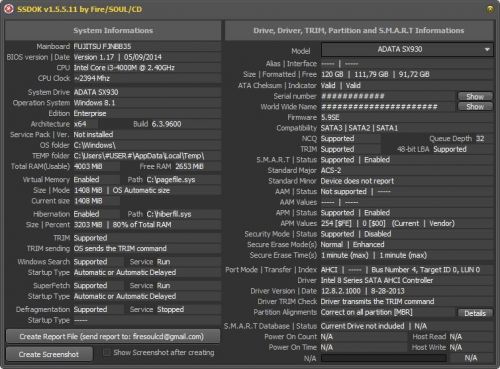Select S.M.A.R.T Database value Current Drive not included
The height and width of the screenshot is (369, 500).
pos(363,326)
